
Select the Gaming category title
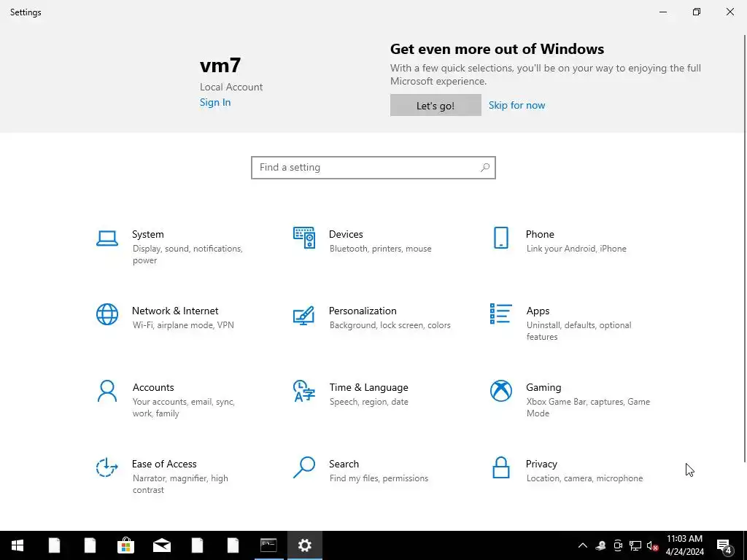pos(543,388)
